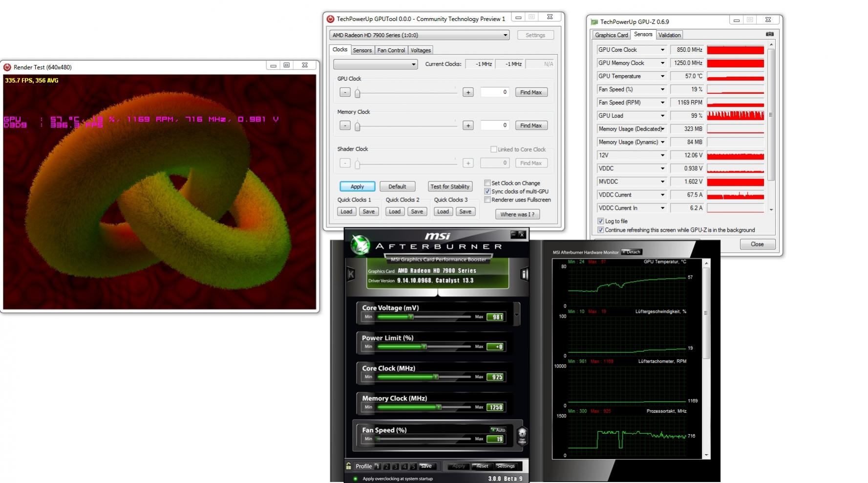Click the Memory Clock plus button
The height and width of the screenshot is (483, 868).
pyautogui.click(x=468, y=126)
